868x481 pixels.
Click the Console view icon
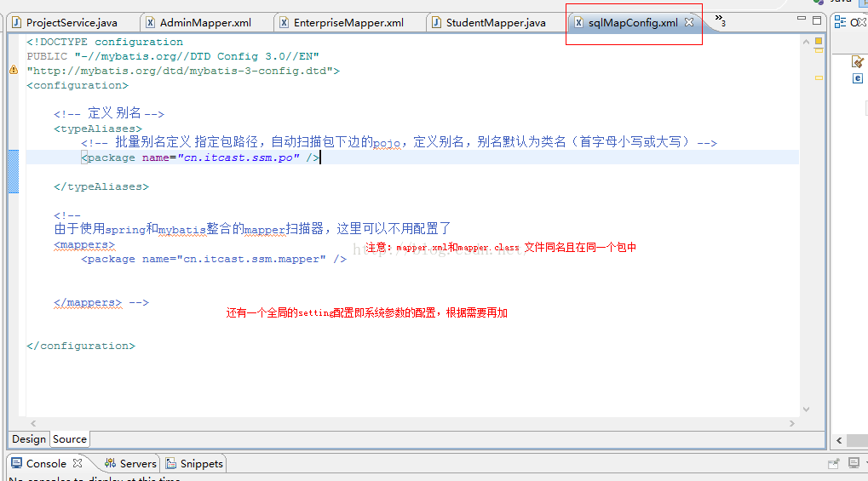(16, 463)
